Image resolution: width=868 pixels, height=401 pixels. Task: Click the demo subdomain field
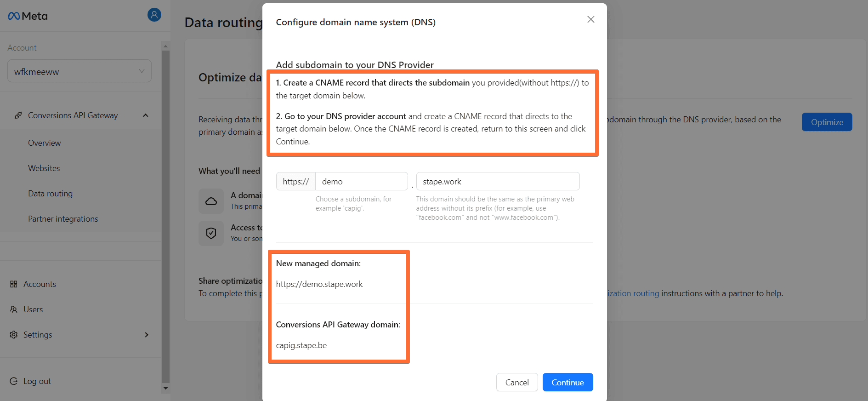point(362,181)
